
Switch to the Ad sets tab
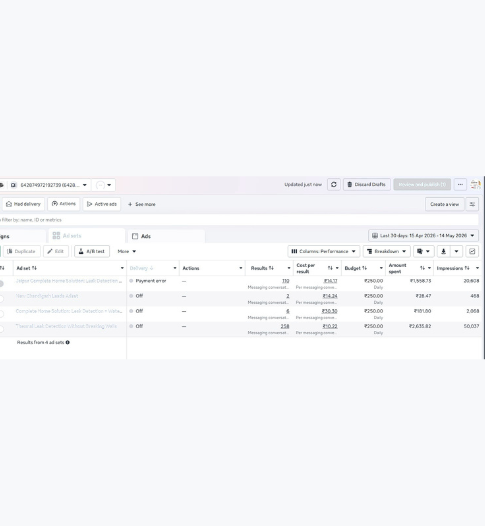coord(87,236)
